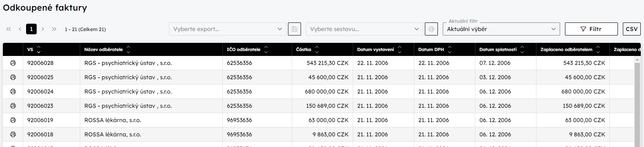Print invoice row 92006025

coord(13,77)
